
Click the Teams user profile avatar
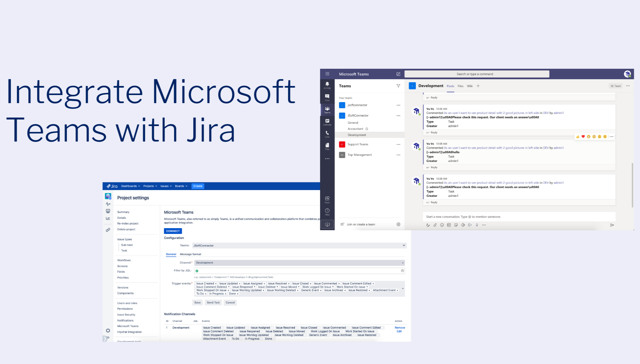tap(627, 74)
